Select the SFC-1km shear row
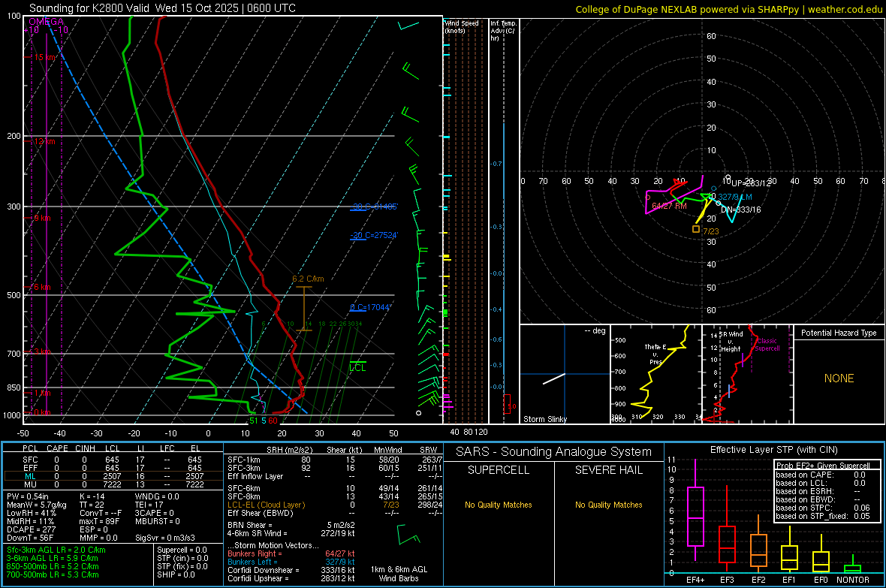The height and width of the screenshot is (588, 886). pyautogui.click(x=335, y=460)
